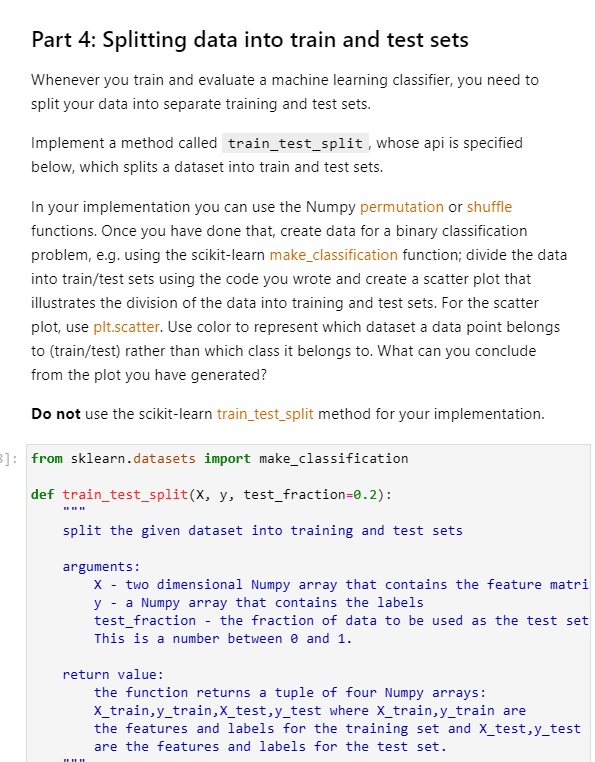This screenshot has width=595, height=762.
Task: Select the code cell input prompt bracket
Action: [9, 459]
